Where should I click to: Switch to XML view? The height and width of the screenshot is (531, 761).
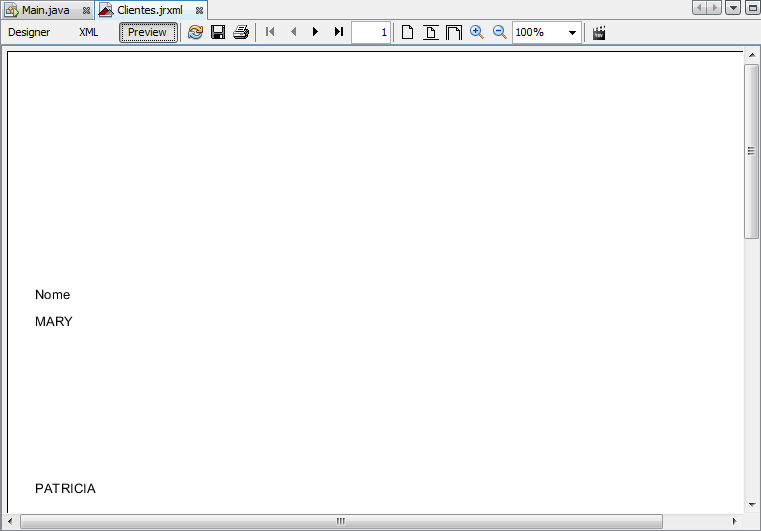click(89, 32)
